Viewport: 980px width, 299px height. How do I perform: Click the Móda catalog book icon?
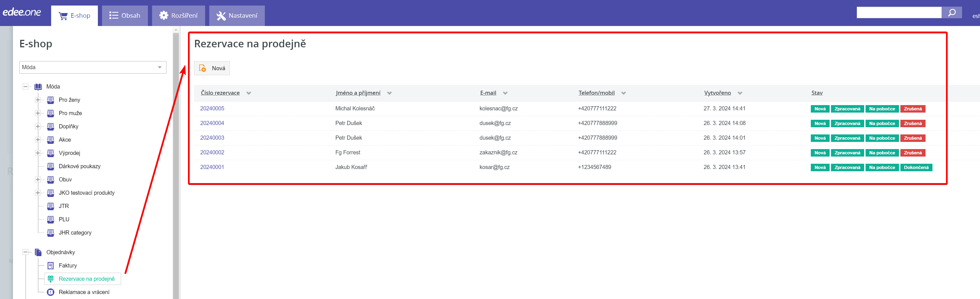[x=38, y=87]
